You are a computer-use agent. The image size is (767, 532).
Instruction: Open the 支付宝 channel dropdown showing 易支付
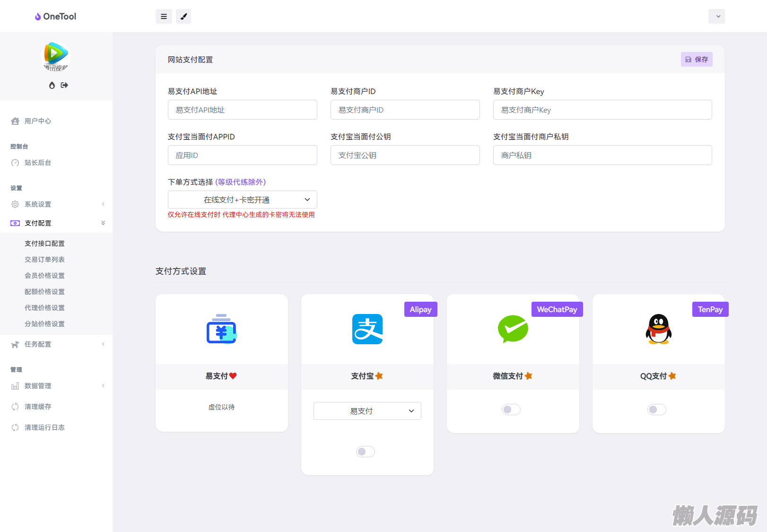click(x=367, y=411)
